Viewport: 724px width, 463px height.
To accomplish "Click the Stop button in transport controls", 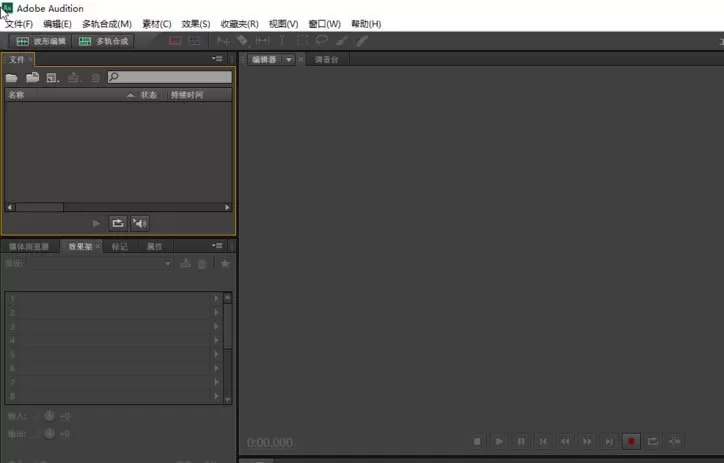I will tap(477, 442).
